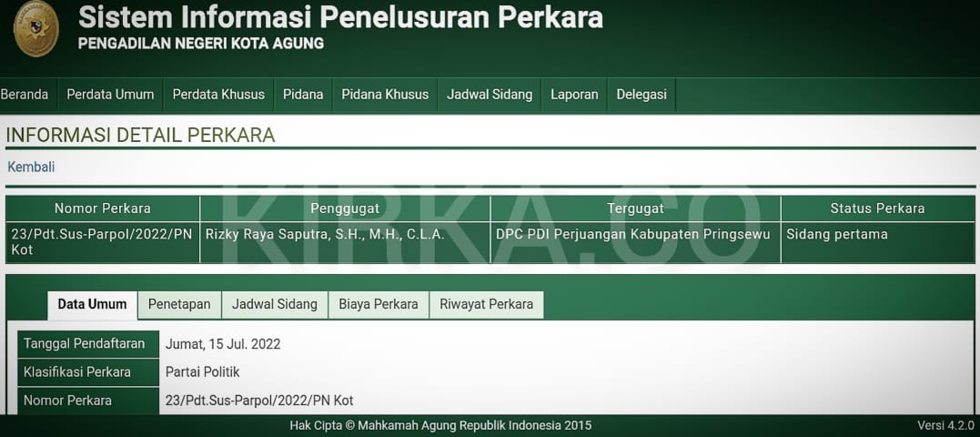Click the Versi 4.2.0 footer text
This screenshot has height=437, width=980.
pyautogui.click(x=945, y=426)
